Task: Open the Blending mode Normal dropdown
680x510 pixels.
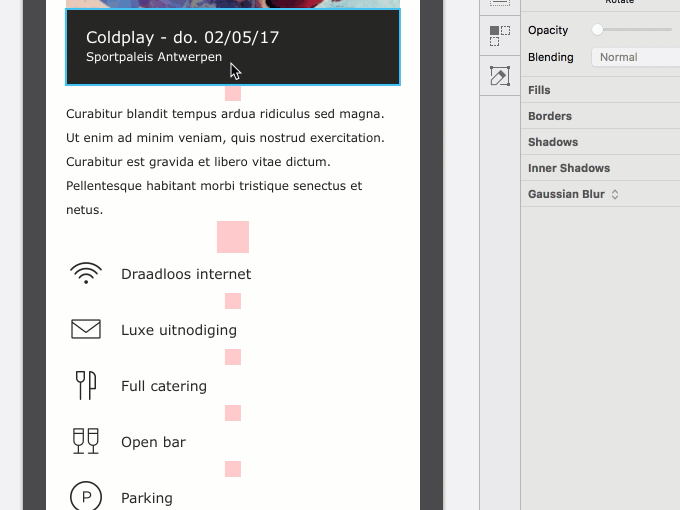Action: pyautogui.click(x=636, y=57)
